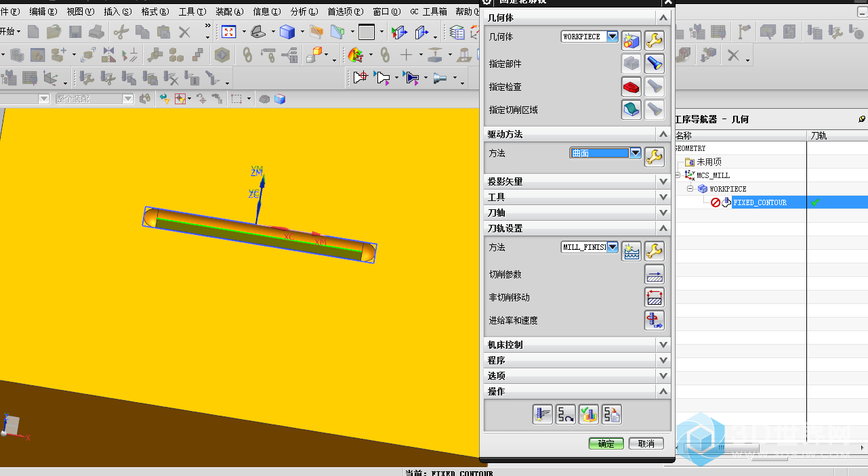Open the 视图(V) menu

(x=80, y=12)
